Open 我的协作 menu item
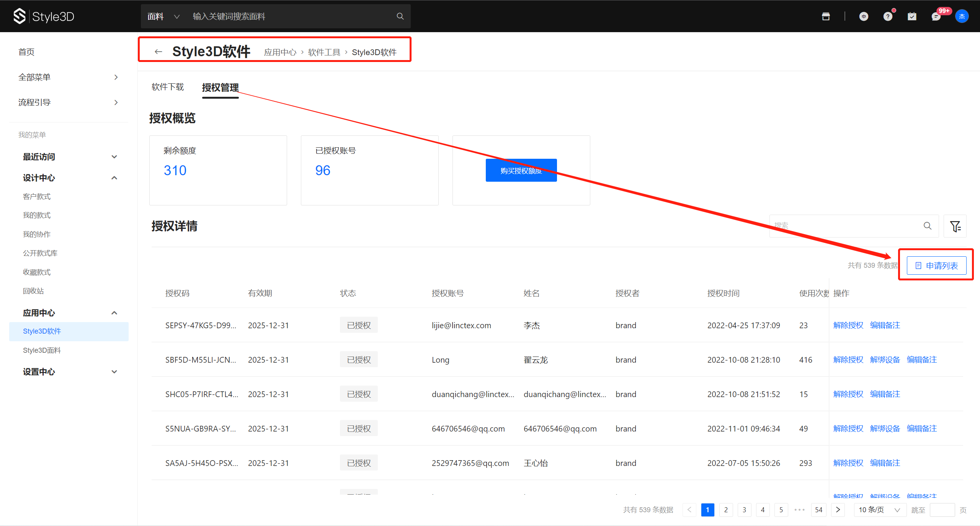 [x=37, y=235]
